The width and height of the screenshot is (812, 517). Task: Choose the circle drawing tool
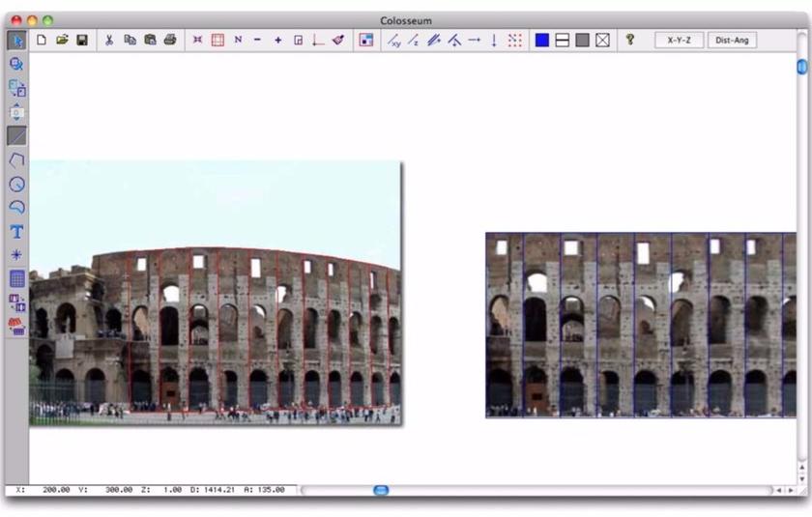point(16,184)
